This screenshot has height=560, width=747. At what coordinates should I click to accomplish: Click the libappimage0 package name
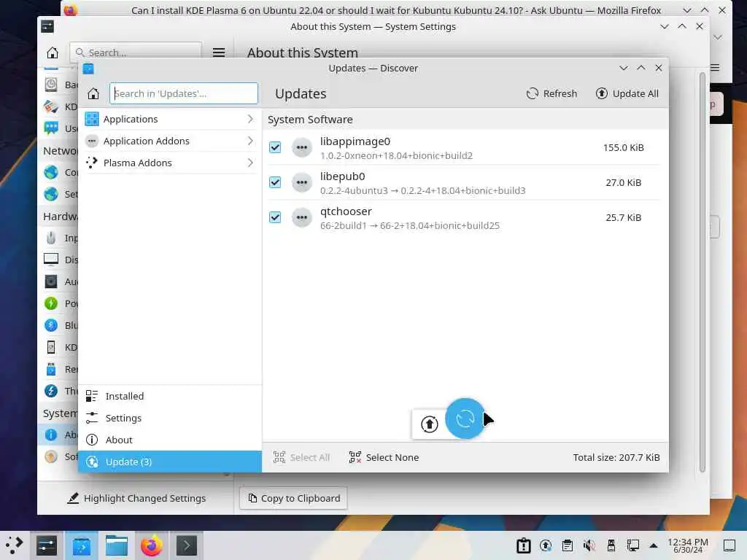click(x=355, y=142)
